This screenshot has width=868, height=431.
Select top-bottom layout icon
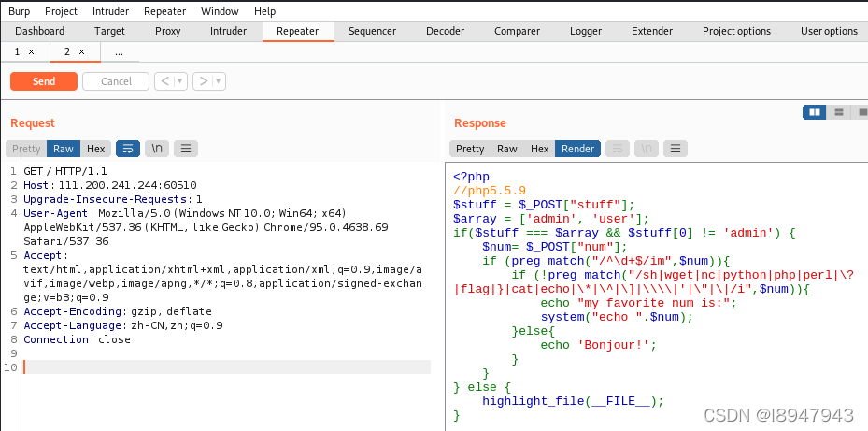839,112
